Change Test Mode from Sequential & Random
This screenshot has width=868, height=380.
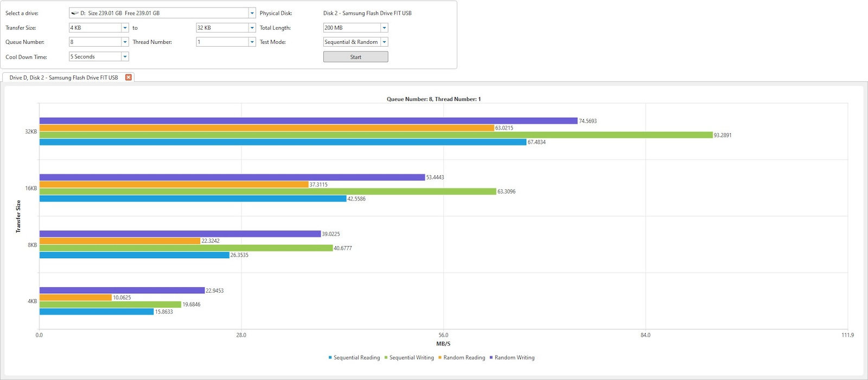coord(384,42)
